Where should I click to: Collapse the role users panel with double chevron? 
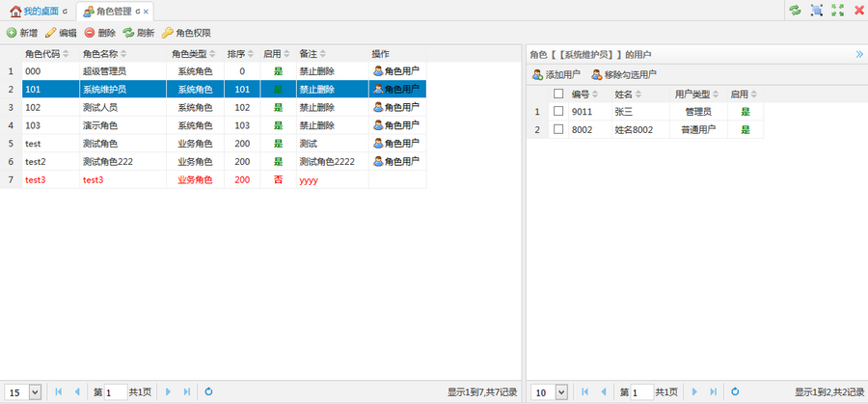(x=859, y=54)
